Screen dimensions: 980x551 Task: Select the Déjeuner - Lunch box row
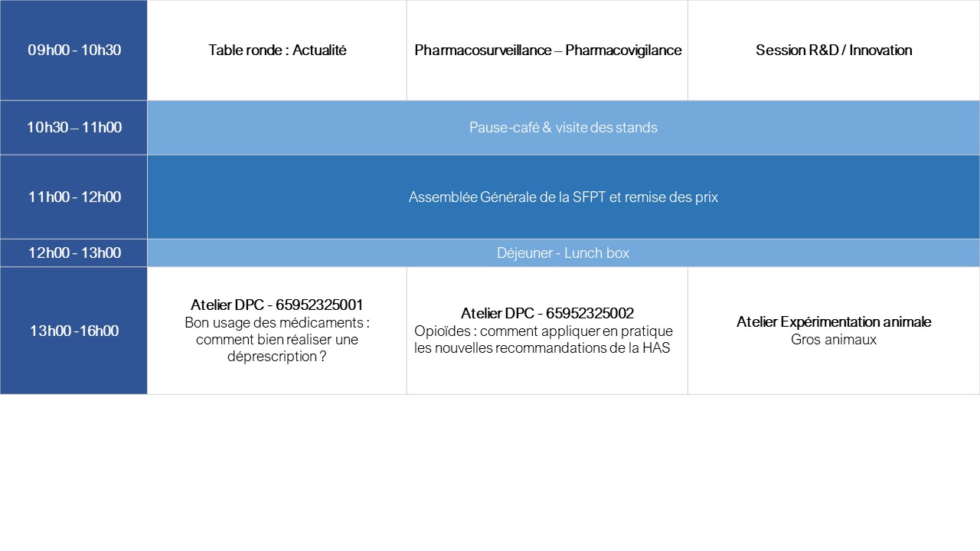coord(563,253)
